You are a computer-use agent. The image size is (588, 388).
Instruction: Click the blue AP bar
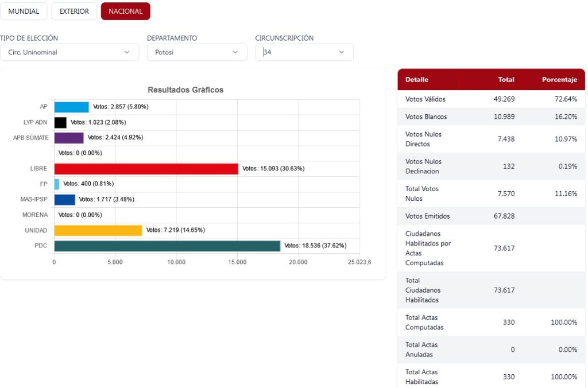point(71,107)
